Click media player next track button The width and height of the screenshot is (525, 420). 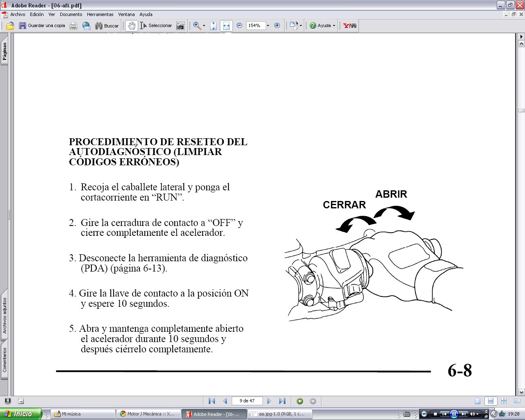pyautogui.click(x=463, y=414)
